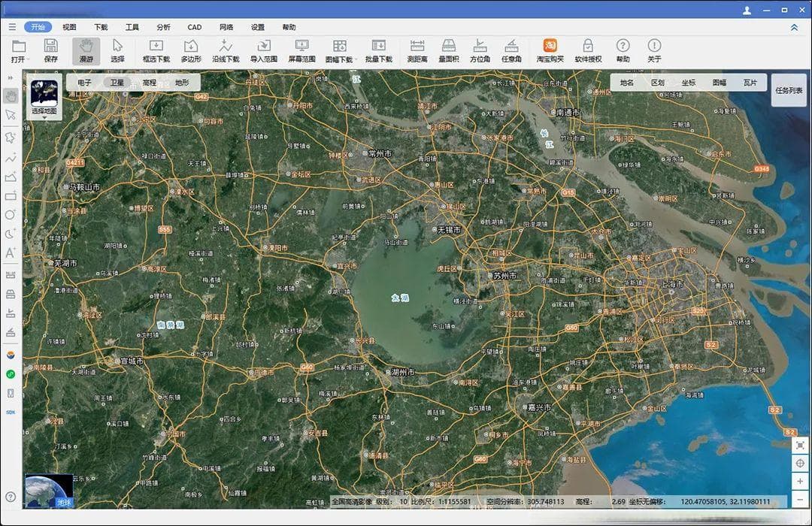Open the 工具 ribbon tab
The height and width of the screenshot is (526, 812).
(132, 27)
